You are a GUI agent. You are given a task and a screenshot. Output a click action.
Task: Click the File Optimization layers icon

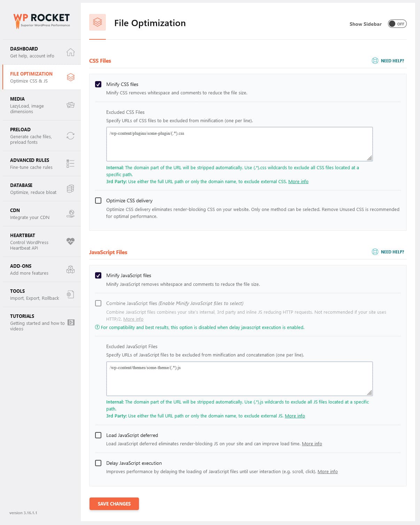tap(70, 77)
